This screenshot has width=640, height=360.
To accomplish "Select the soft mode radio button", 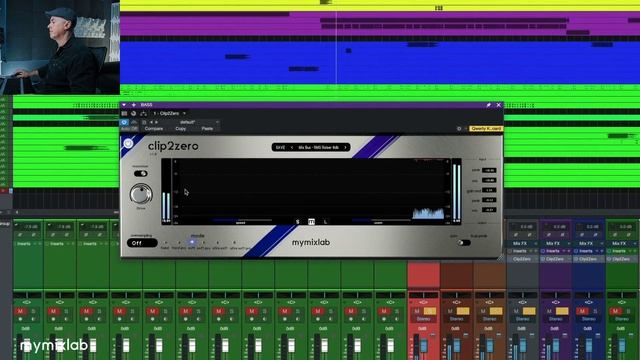I will coord(191,242).
